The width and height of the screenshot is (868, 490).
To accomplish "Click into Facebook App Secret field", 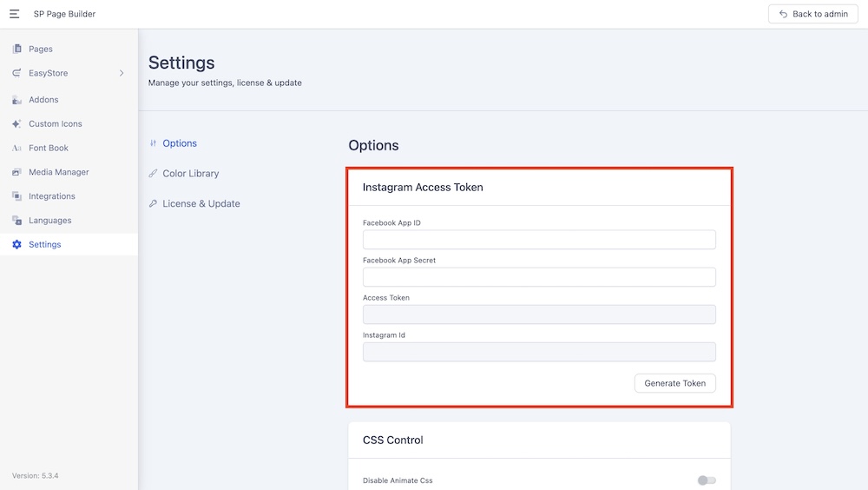I will pyautogui.click(x=539, y=277).
